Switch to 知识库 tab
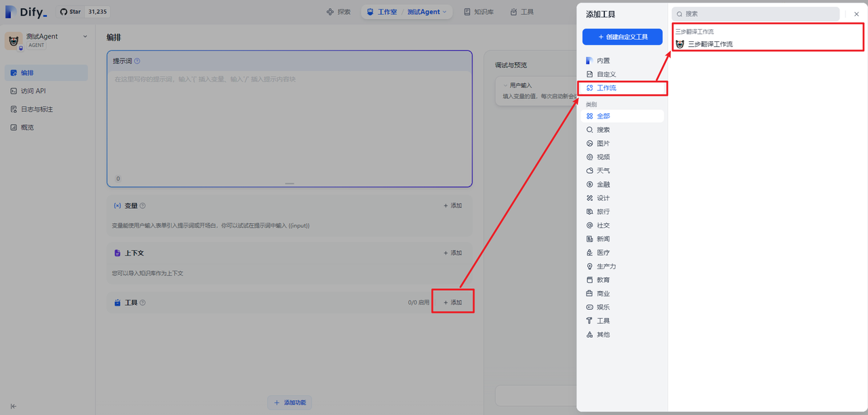This screenshot has width=868, height=415. click(x=479, y=12)
